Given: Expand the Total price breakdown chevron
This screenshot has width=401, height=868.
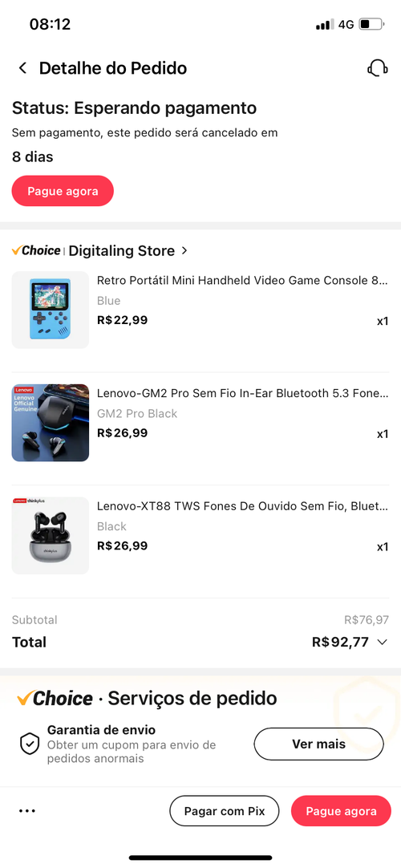Looking at the screenshot, I should click(382, 642).
